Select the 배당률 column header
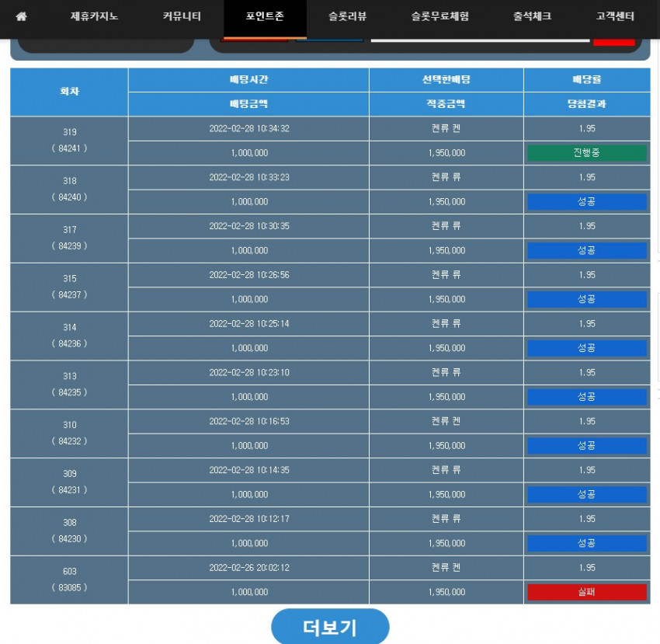The height and width of the screenshot is (644, 660). 587,79
